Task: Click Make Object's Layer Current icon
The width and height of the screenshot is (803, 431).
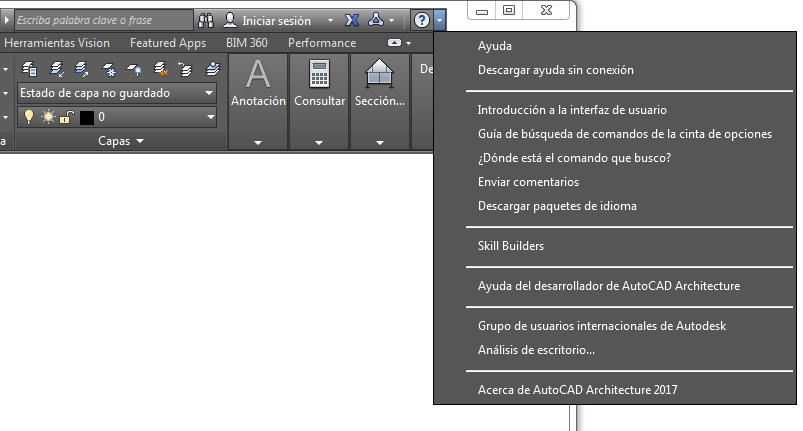Action: pyautogui.click(x=56, y=69)
